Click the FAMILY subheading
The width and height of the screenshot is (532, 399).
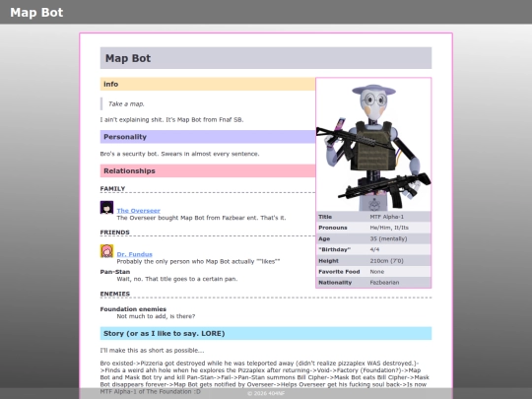(x=112, y=188)
